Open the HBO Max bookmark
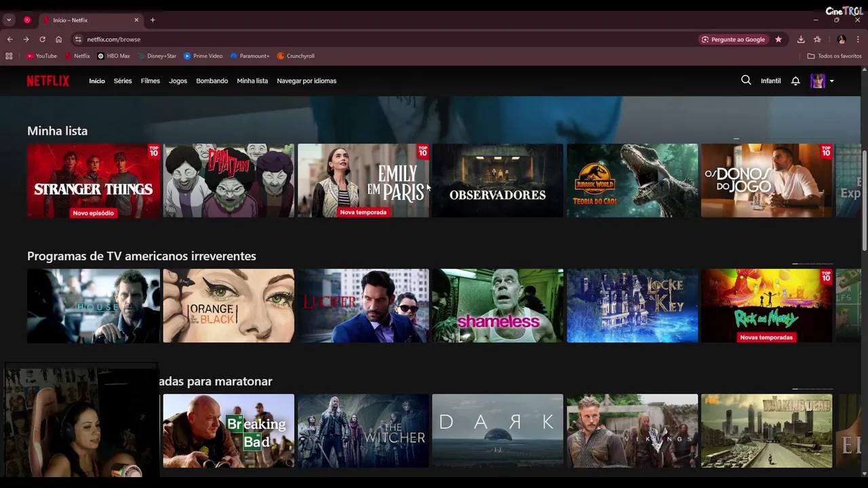The height and width of the screenshot is (488, 868). click(113, 56)
